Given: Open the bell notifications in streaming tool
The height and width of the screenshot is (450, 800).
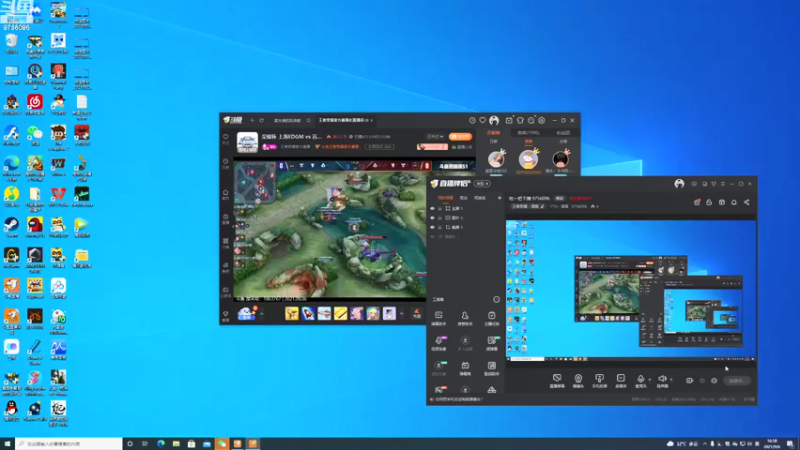Looking at the screenshot, I should click(734, 203).
